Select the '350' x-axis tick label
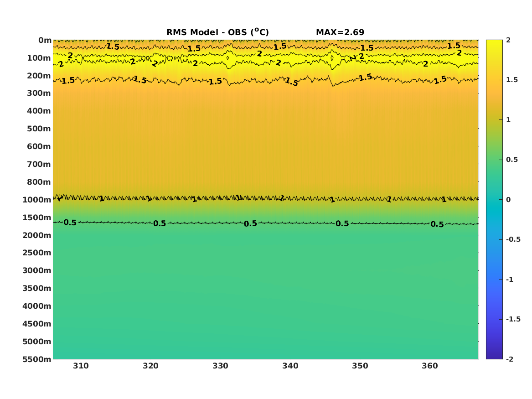 360,366
